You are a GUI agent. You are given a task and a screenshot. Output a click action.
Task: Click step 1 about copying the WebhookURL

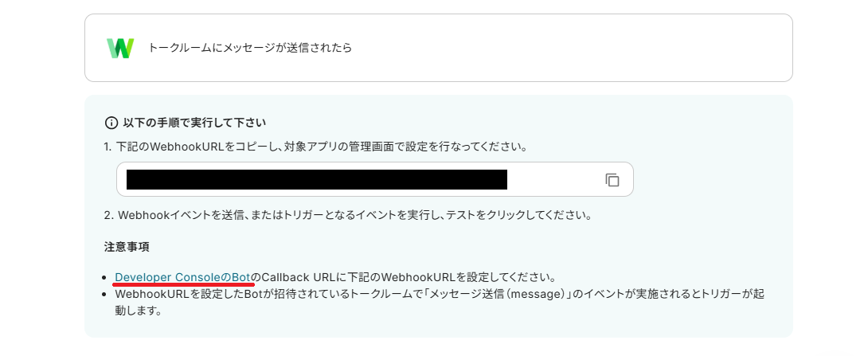(315, 148)
